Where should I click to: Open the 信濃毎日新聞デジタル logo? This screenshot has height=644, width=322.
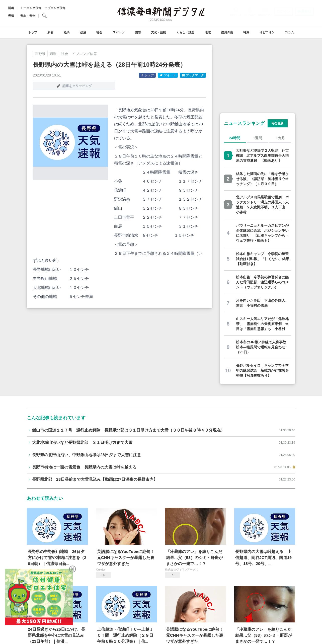161,12
